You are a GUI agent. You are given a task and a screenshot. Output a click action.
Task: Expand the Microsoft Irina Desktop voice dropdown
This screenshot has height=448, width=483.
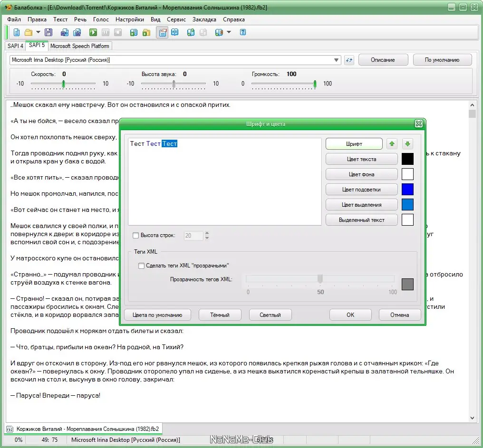point(337,60)
